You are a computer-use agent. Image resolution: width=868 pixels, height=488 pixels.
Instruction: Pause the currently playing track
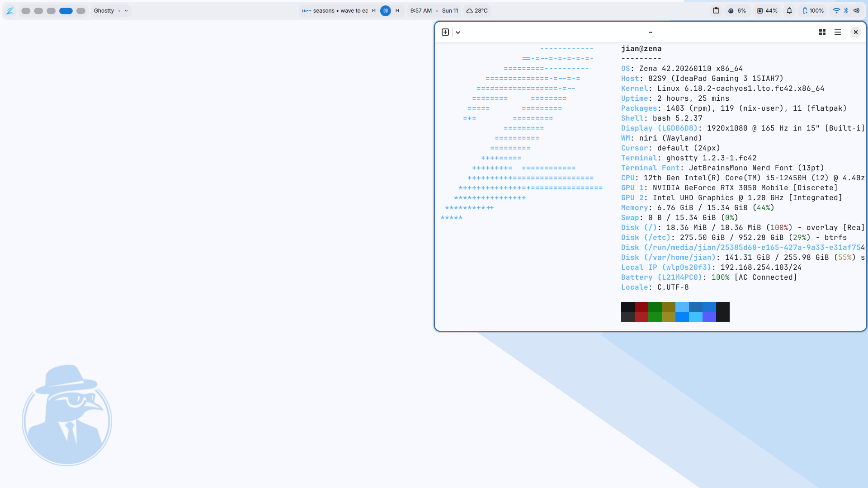point(385,10)
